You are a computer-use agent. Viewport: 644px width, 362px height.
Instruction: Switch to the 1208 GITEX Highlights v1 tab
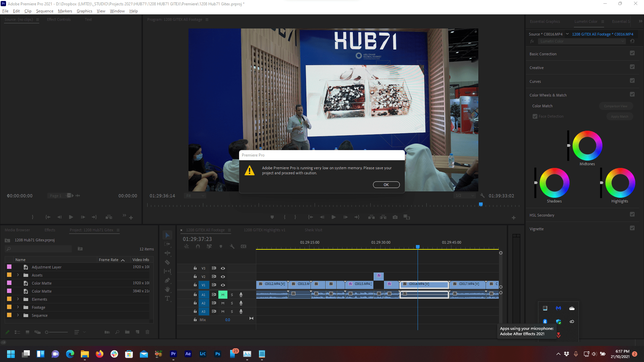pyautogui.click(x=264, y=230)
